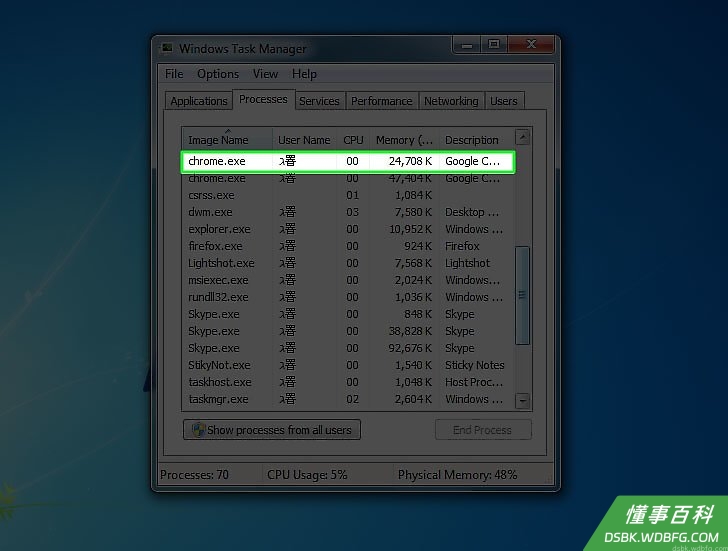Switch to the Applications tab
Image resolution: width=728 pixels, height=551 pixels.
(199, 101)
